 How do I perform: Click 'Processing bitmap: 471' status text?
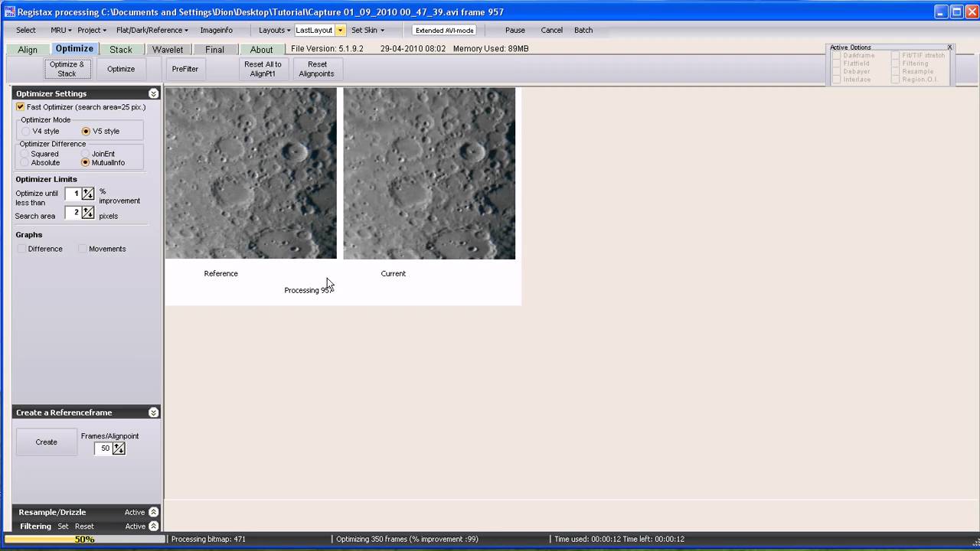[x=208, y=539]
